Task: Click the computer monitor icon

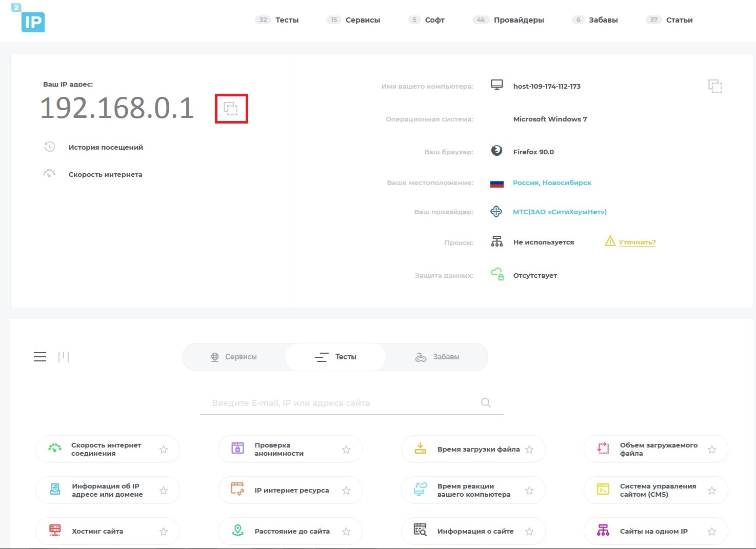Action: click(496, 85)
